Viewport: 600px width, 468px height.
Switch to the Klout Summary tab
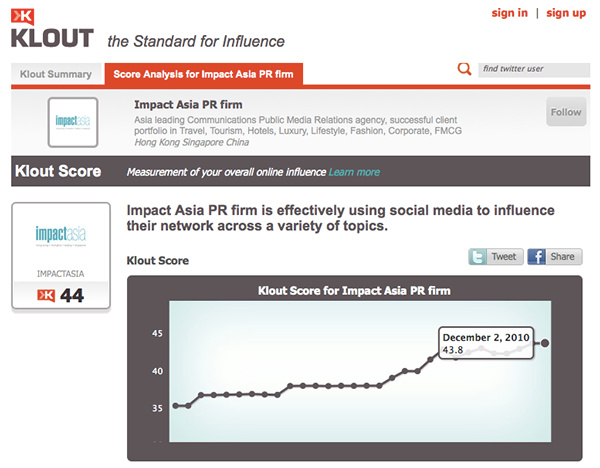56,74
